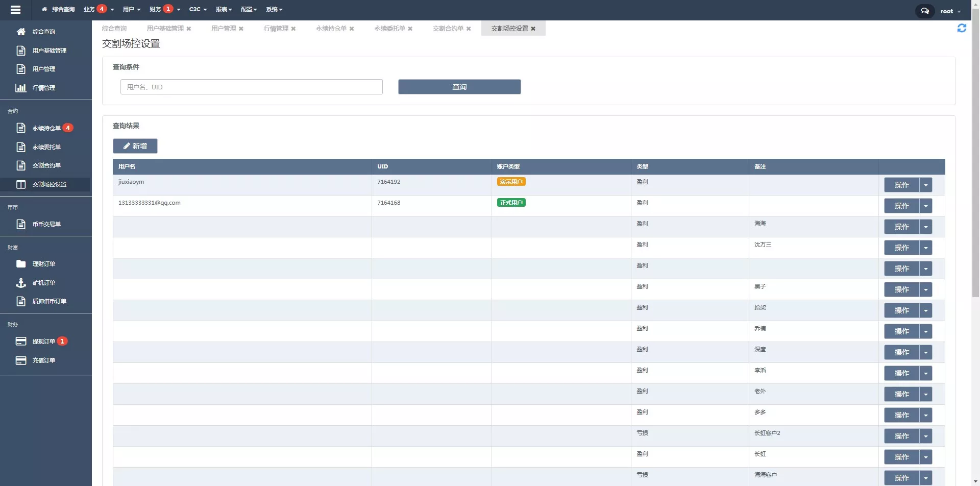Click the credit card icon for 提现订单
This screenshot has width=980, height=486.
21,342
